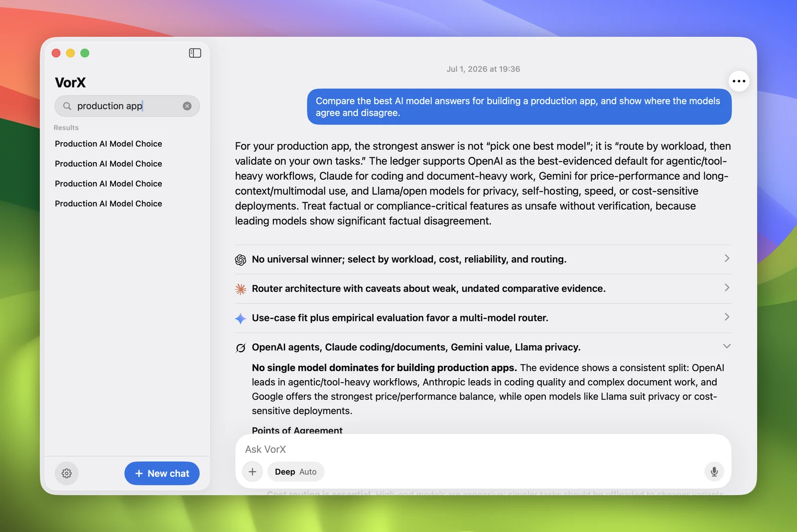The height and width of the screenshot is (532, 797).
Task: Expand the "Router architecture with caveats" chevron
Action: pos(727,288)
